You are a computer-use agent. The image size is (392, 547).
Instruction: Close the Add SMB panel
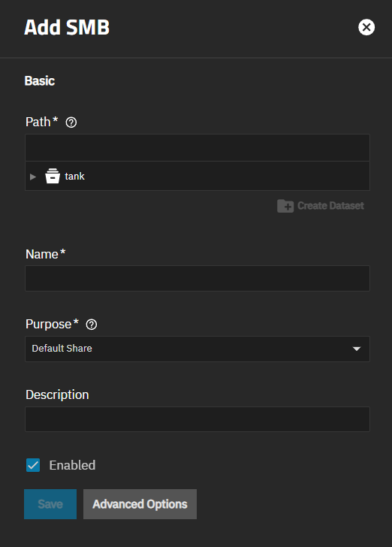[x=366, y=27]
